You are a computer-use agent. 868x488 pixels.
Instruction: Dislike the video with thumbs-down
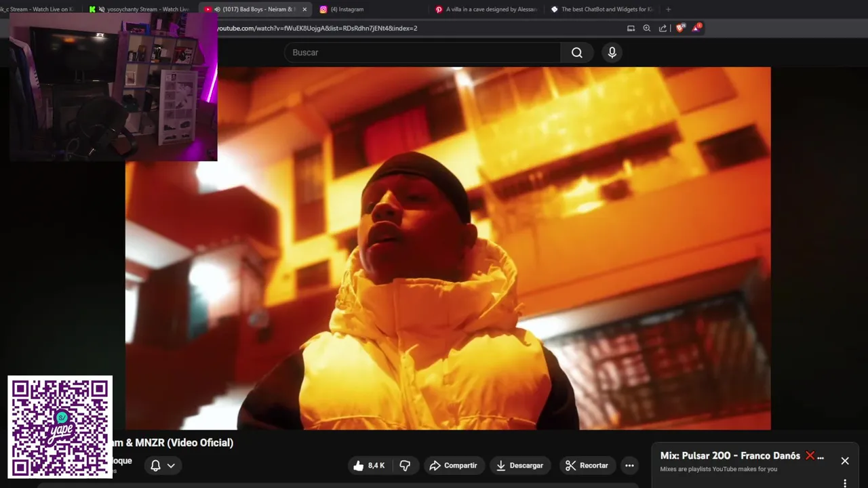click(x=406, y=466)
